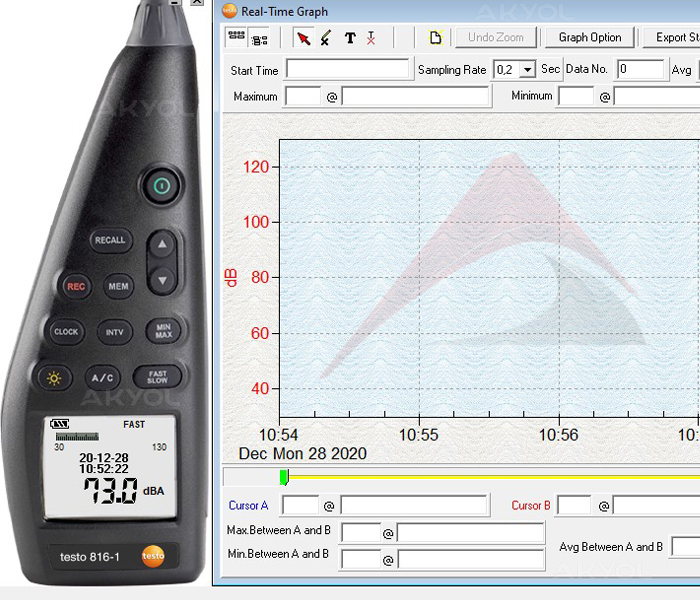Click the yellow new document icon

435,38
